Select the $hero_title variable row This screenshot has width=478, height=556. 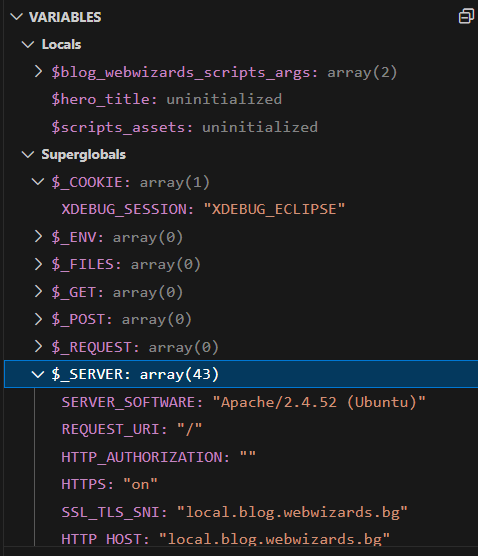241,99
